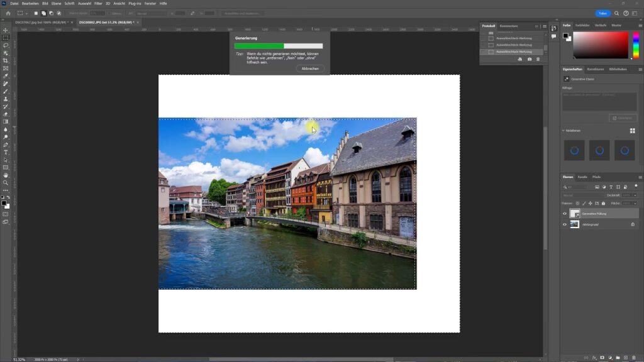Open the Filter menu
Screen dimensions: 644x362
(x=98, y=3)
